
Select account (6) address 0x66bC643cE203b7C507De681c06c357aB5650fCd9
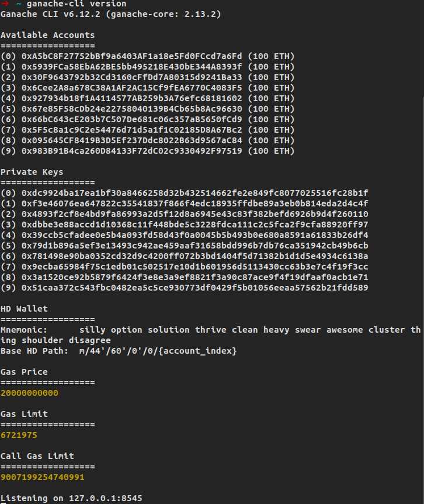click(x=131, y=120)
